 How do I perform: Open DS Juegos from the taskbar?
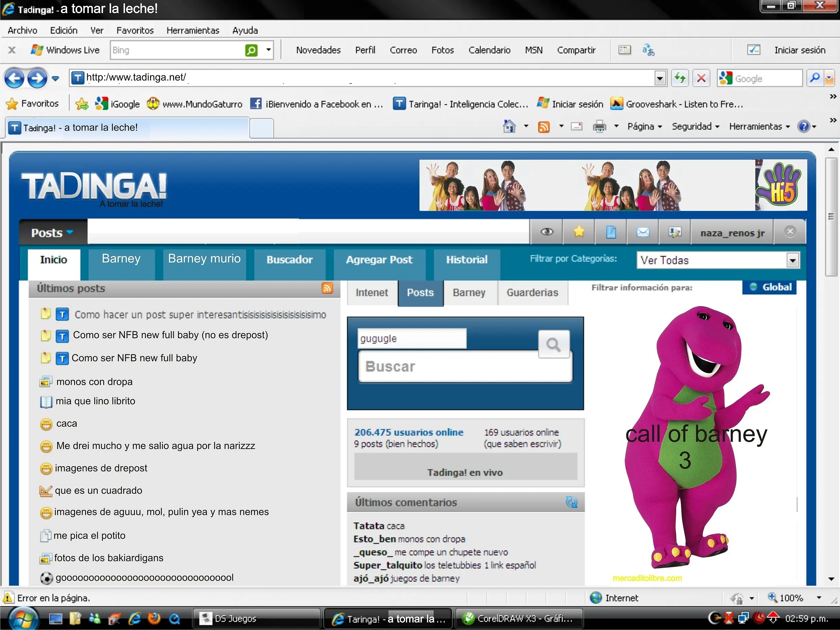pyautogui.click(x=257, y=619)
